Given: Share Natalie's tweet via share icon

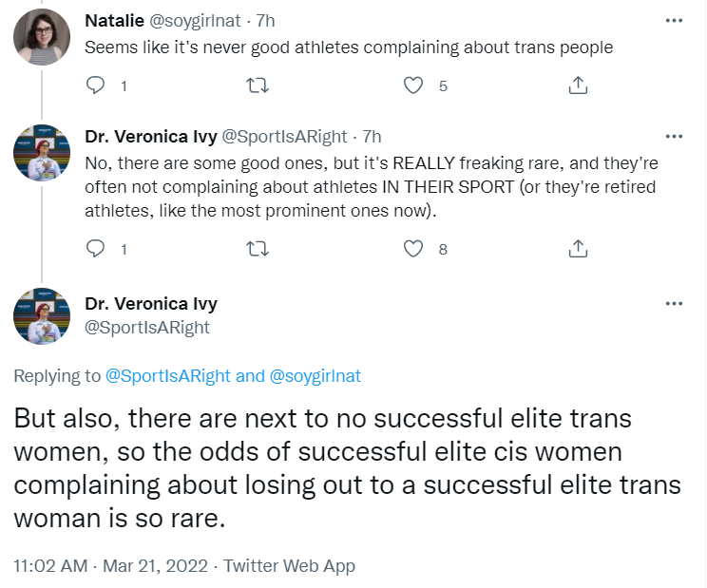Looking at the screenshot, I should click(x=578, y=85).
